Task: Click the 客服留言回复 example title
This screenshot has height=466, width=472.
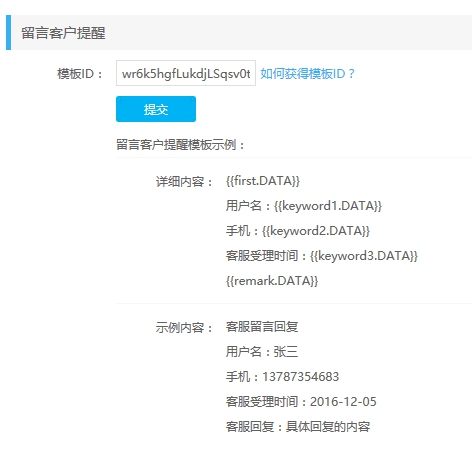Action: coord(262,327)
